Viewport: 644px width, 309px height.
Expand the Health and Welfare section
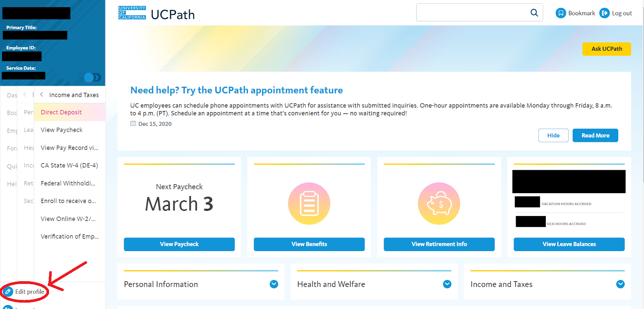point(447,284)
